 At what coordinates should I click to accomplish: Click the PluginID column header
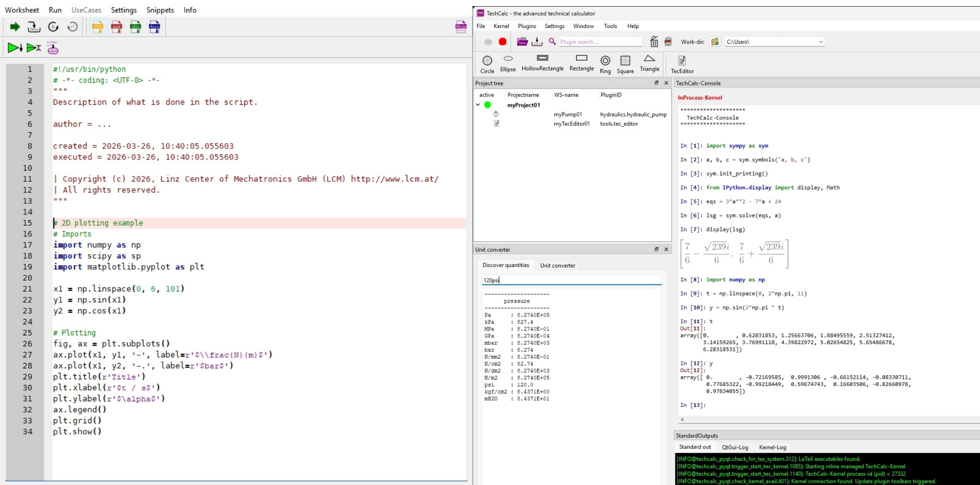tap(611, 95)
